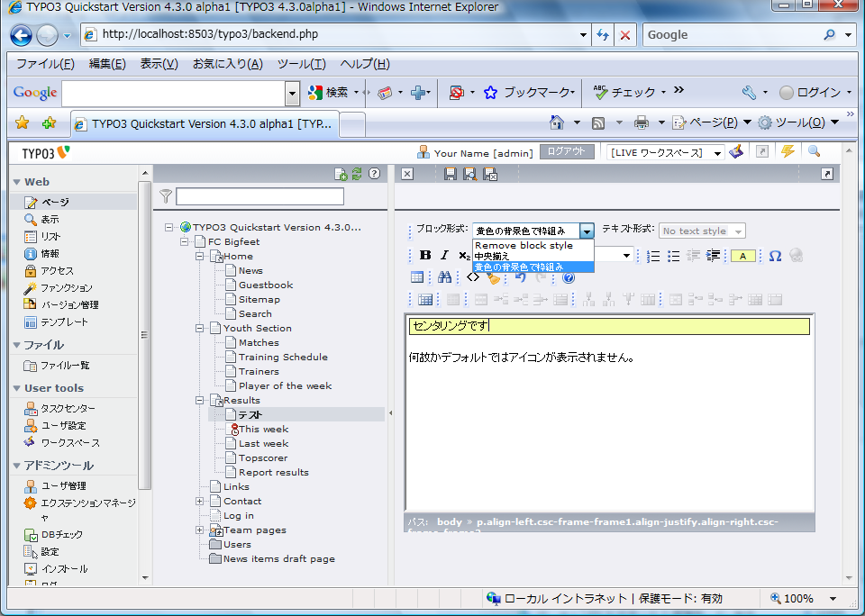Click the lightning bolt clear cache icon
This screenshot has width=865, height=616.
(x=788, y=151)
